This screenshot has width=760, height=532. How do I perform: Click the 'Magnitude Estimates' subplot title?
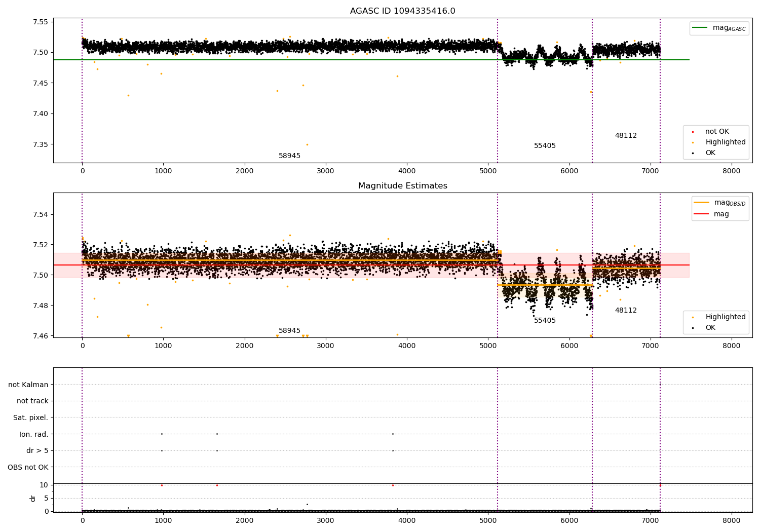click(x=402, y=186)
